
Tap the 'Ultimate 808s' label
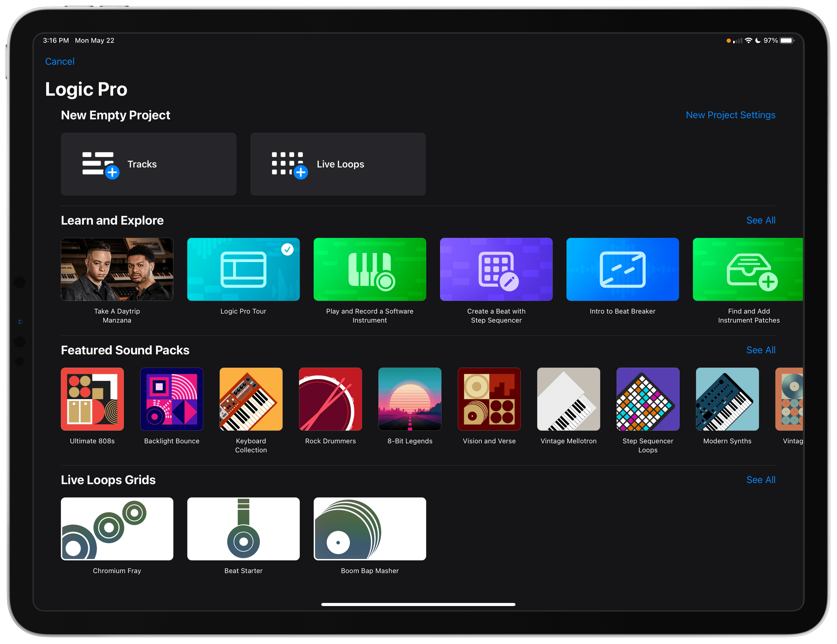pos(92,441)
